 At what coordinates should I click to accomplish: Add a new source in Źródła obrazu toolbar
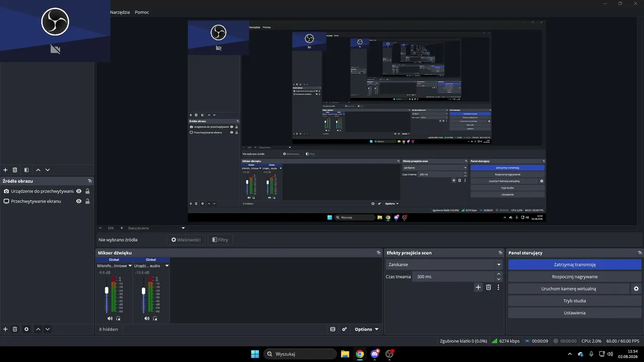pos(6,329)
